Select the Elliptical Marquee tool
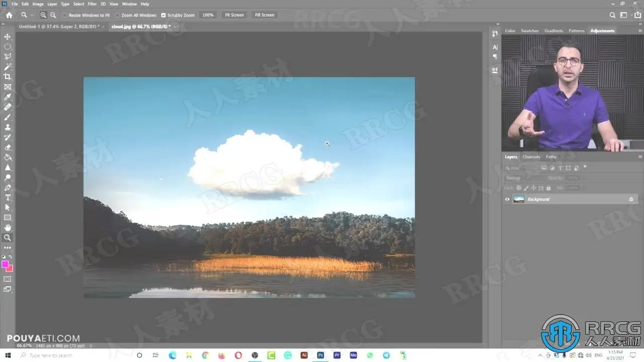This screenshot has height=362, width=644. 8,47
